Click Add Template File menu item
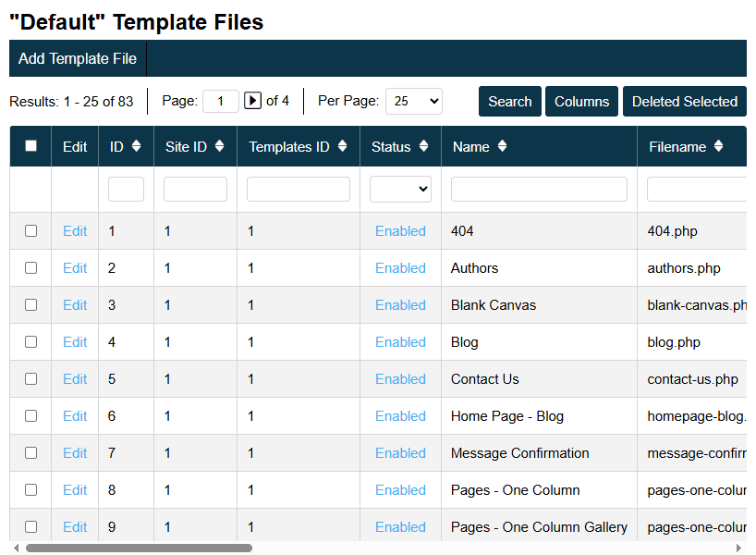Screen dimensions: 756x555 (x=78, y=58)
